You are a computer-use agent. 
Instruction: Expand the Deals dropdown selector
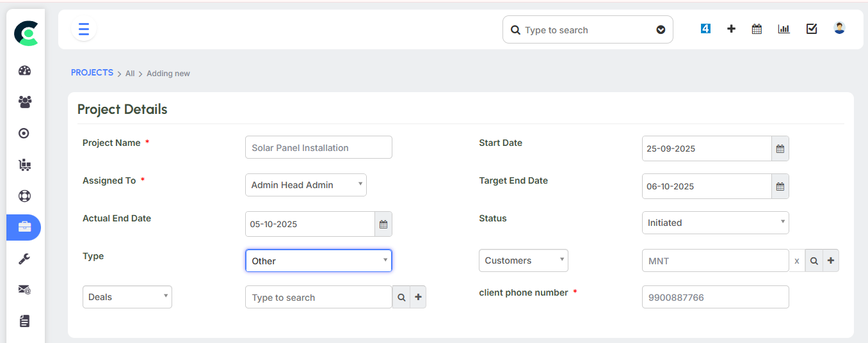point(127,297)
